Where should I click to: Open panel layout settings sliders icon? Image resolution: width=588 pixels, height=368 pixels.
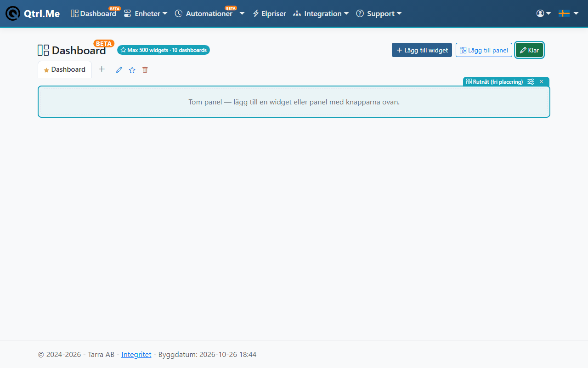click(x=531, y=82)
